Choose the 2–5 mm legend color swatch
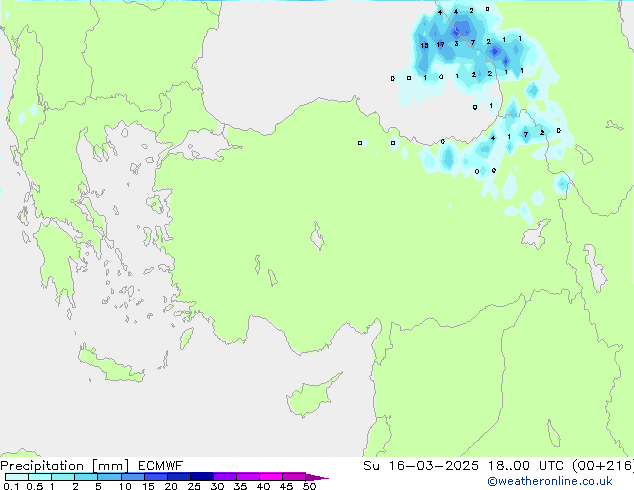 (86, 477)
